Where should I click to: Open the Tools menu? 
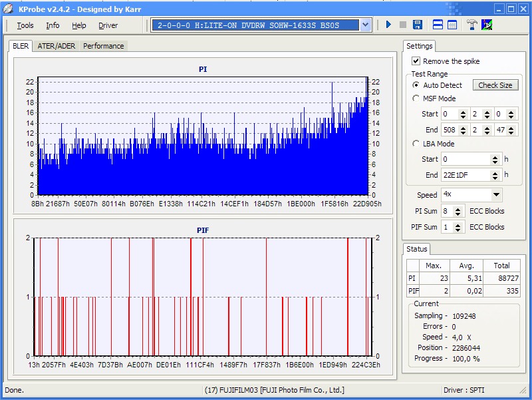pos(25,25)
